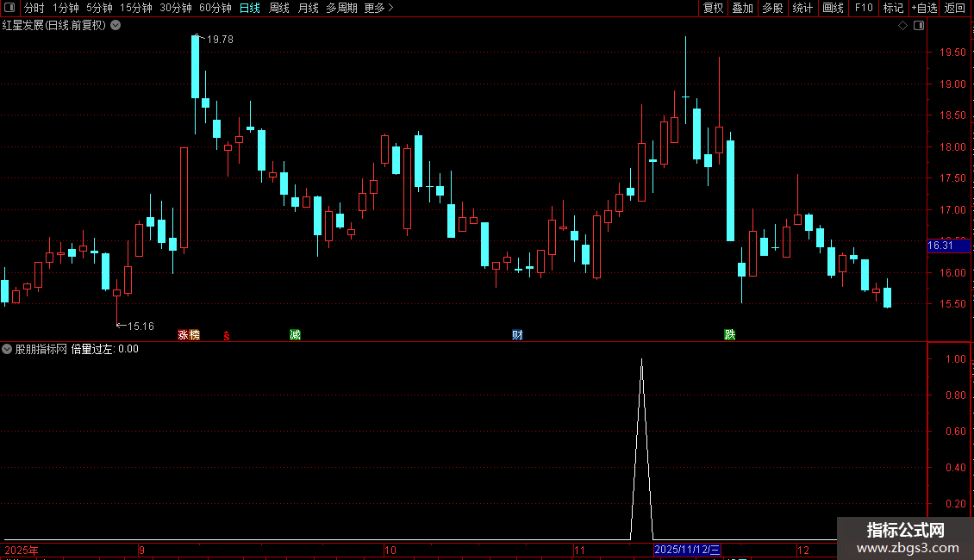974x560 pixels.
Task: Select the 60分钟 period
Action: point(215,8)
